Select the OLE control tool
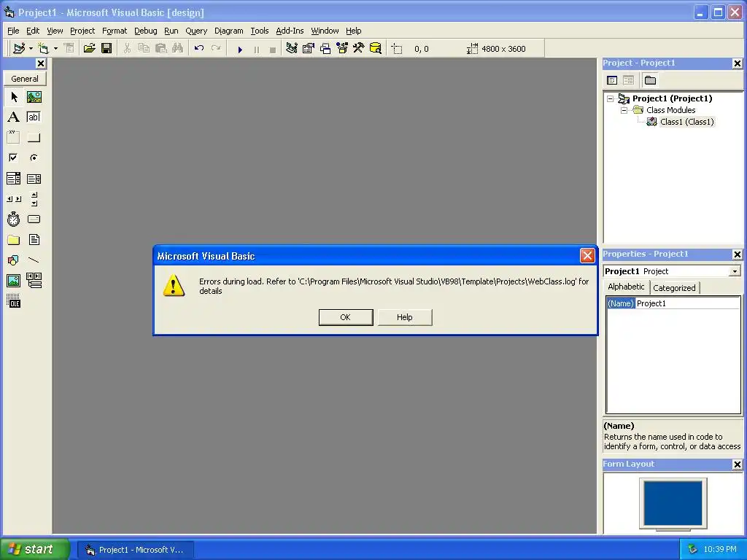Image resolution: width=747 pixels, height=560 pixels. [14, 301]
